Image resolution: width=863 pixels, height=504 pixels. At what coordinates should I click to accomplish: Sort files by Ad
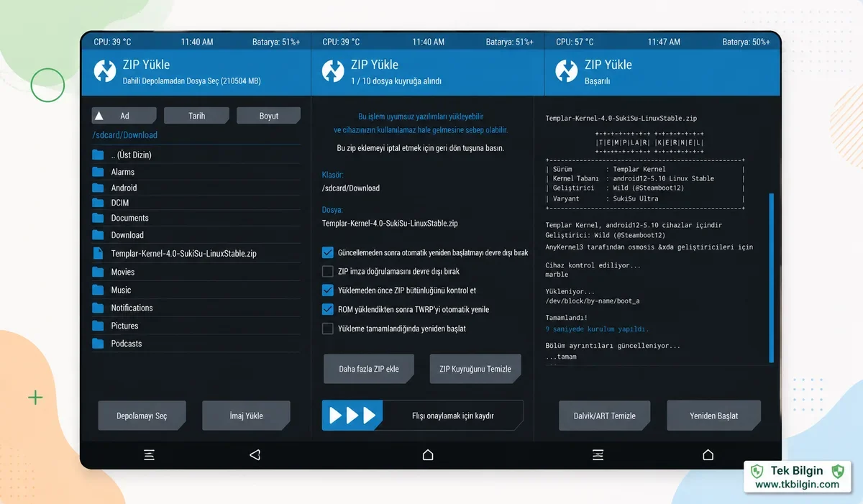click(124, 116)
